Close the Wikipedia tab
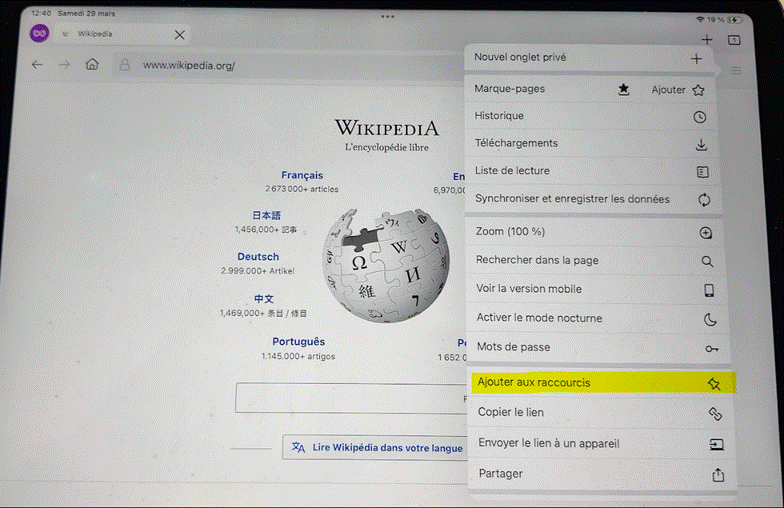Screen dimensions: 784x508 pyautogui.click(x=180, y=35)
